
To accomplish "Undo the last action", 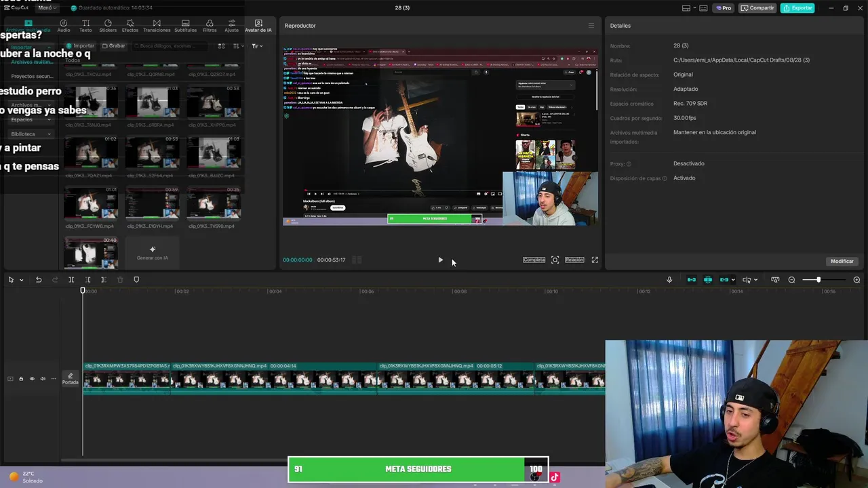I will (x=39, y=280).
